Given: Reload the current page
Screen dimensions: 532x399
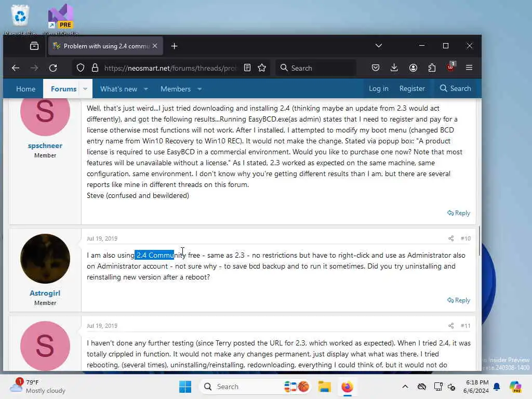Looking at the screenshot, I should (x=53, y=68).
